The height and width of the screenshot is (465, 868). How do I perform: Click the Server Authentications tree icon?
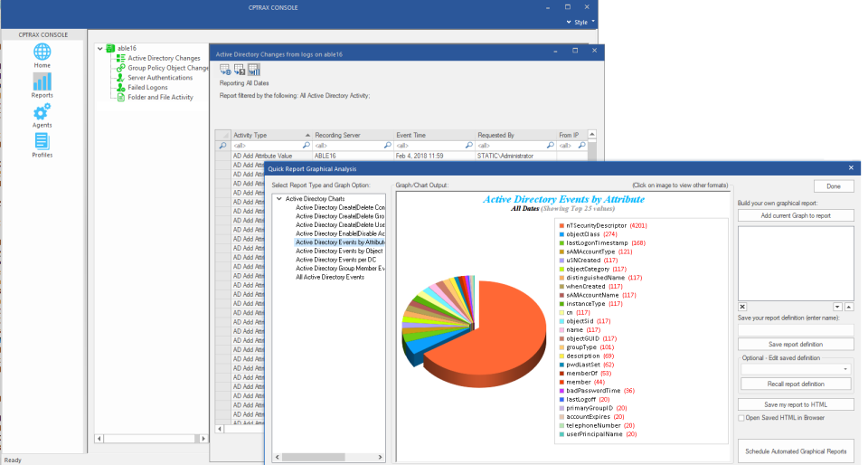coord(120,78)
